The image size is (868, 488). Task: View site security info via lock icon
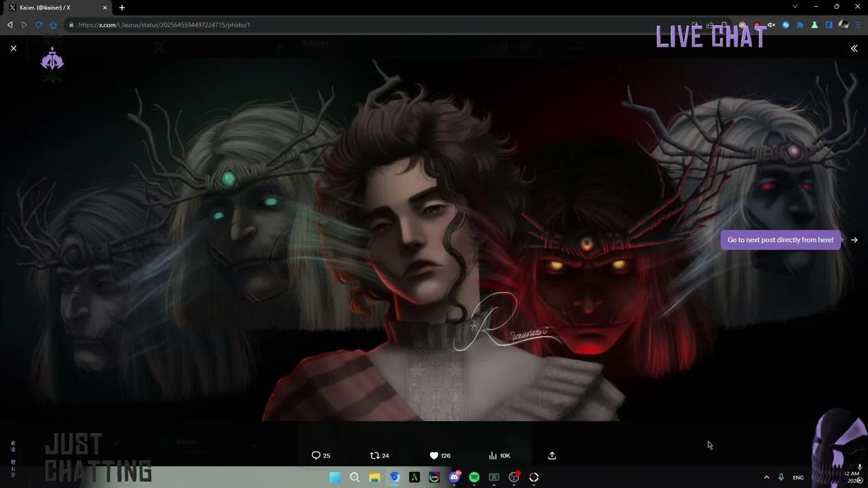coord(71,25)
